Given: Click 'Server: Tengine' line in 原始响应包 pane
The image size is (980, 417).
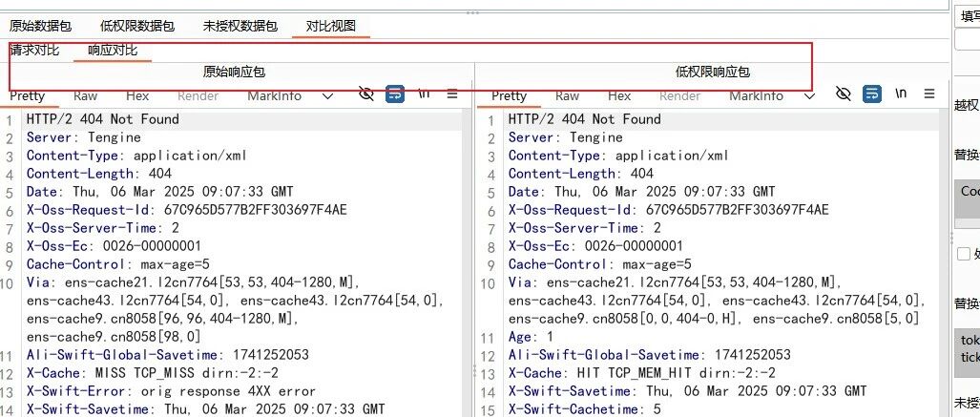Looking at the screenshot, I should click(84, 136).
